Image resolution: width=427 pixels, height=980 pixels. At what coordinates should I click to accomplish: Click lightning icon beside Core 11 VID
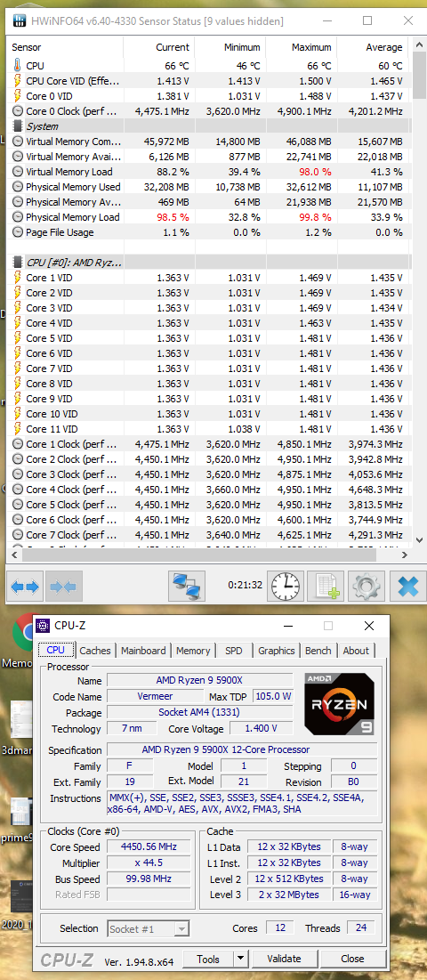(x=17, y=429)
